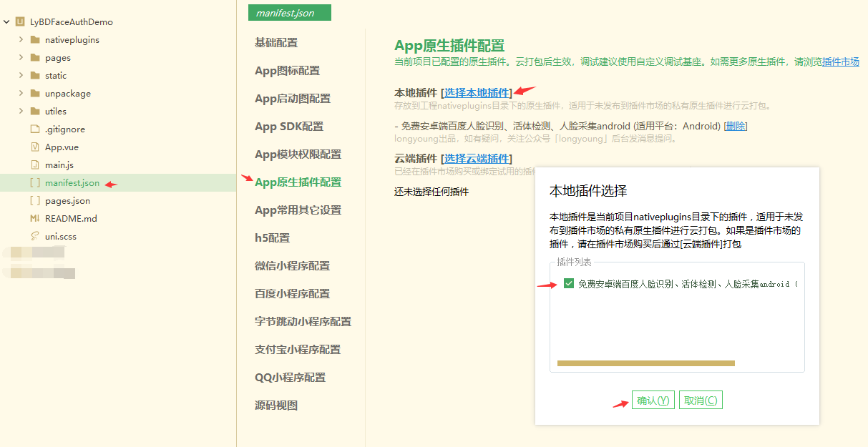Image resolution: width=868 pixels, height=447 pixels.
Task: Open 基础配置 settings section
Action: click(x=276, y=43)
